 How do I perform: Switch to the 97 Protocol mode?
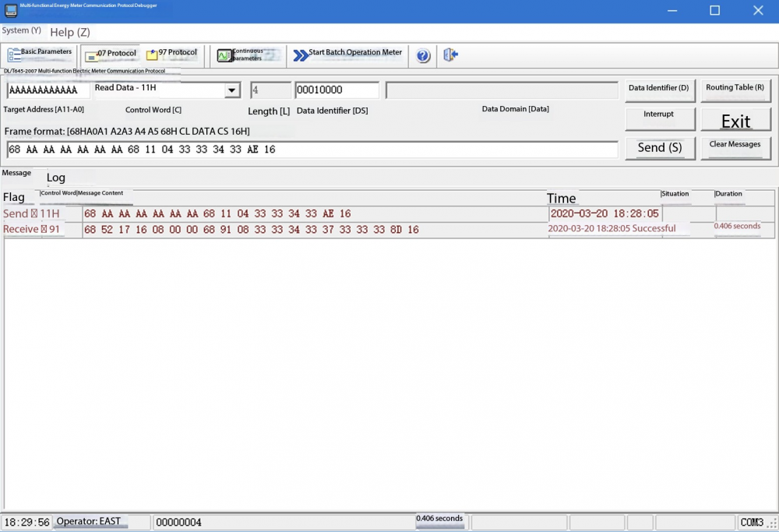click(172, 55)
